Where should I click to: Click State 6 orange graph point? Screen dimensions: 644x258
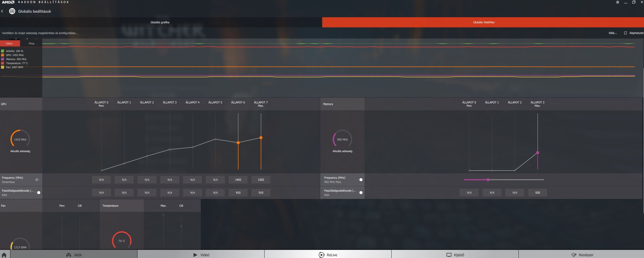coord(238,143)
